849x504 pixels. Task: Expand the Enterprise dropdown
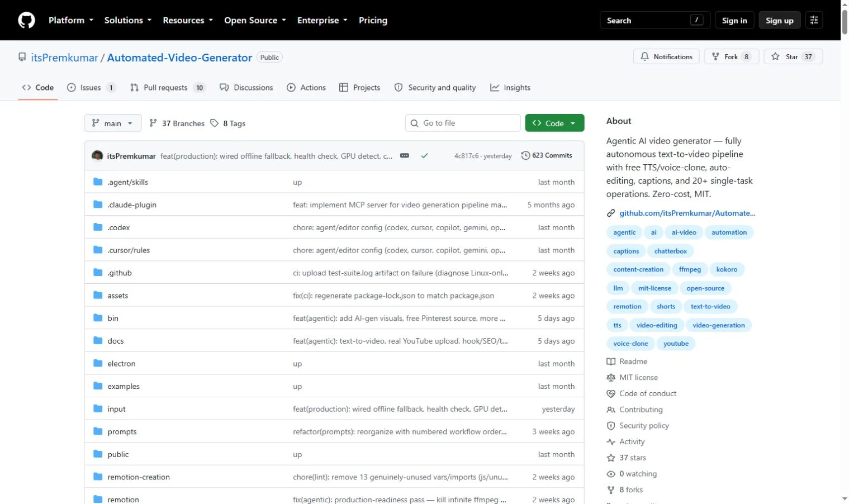(322, 20)
